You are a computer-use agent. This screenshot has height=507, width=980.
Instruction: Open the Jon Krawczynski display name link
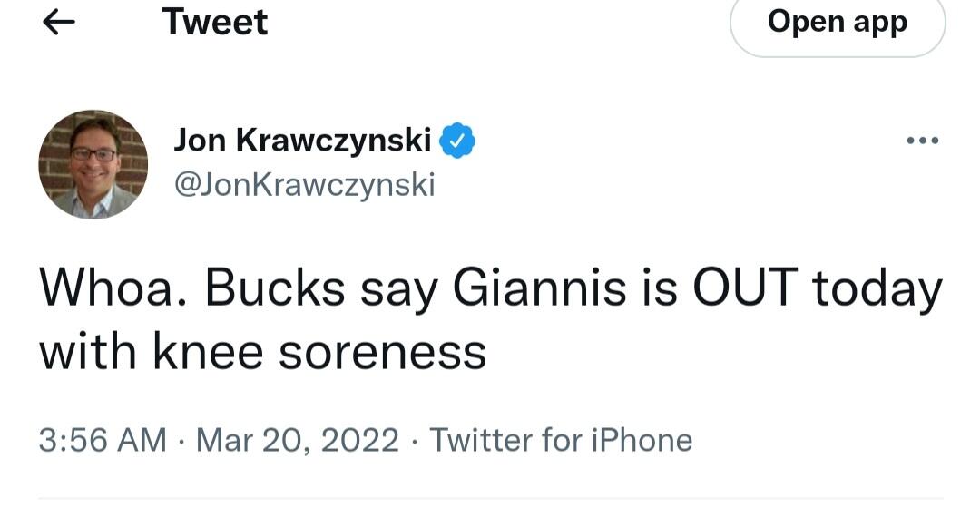(x=302, y=140)
